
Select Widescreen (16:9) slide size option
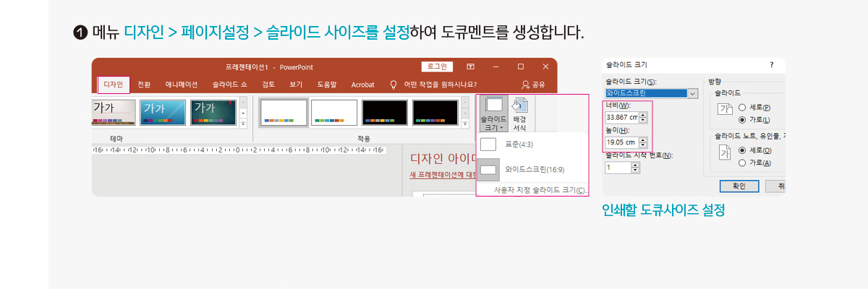point(532,170)
